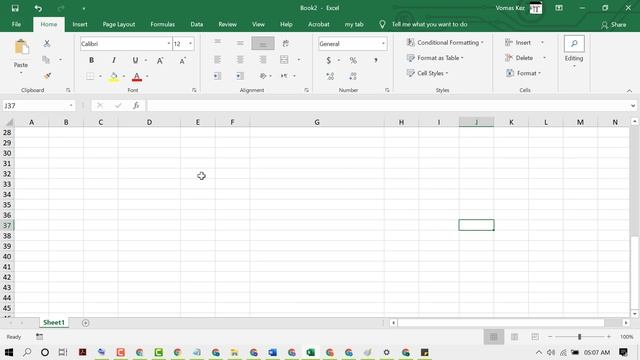Toggle Bold formatting

point(91,60)
